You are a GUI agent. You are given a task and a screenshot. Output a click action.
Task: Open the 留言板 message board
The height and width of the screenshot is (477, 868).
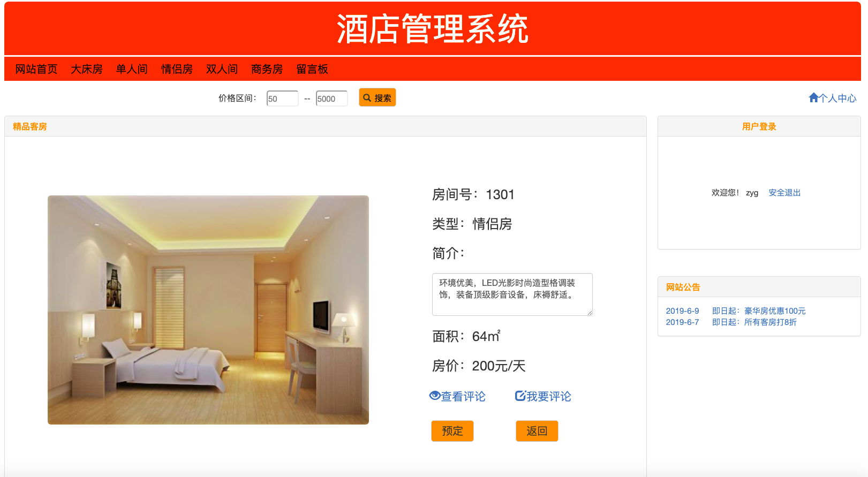[312, 69]
